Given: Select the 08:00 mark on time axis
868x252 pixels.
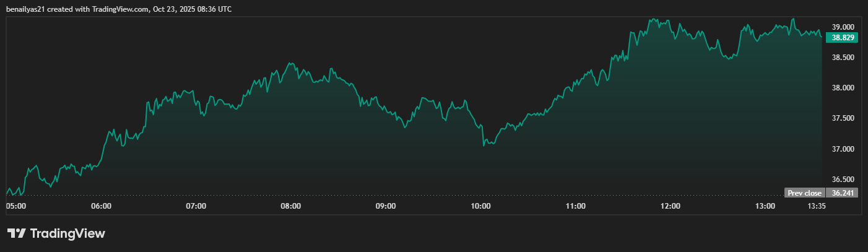Looking at the screenshot, I should tap(291, 206).
